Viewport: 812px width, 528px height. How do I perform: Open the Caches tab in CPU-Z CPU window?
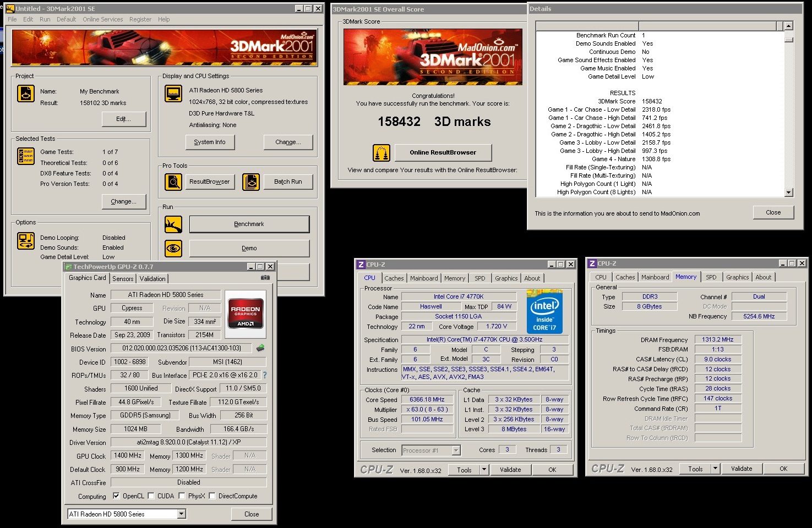click(394, 278)
